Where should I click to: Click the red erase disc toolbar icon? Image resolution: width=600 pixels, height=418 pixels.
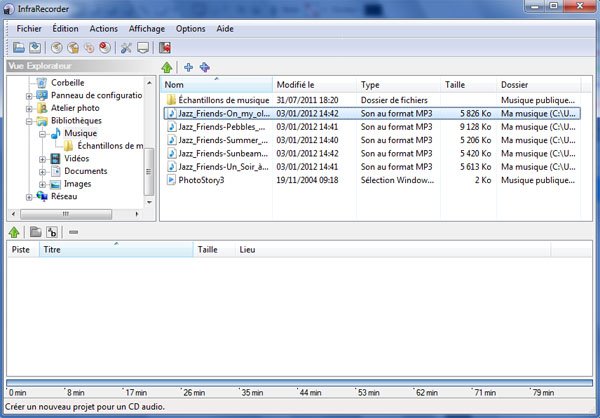[x=105, y=48]
